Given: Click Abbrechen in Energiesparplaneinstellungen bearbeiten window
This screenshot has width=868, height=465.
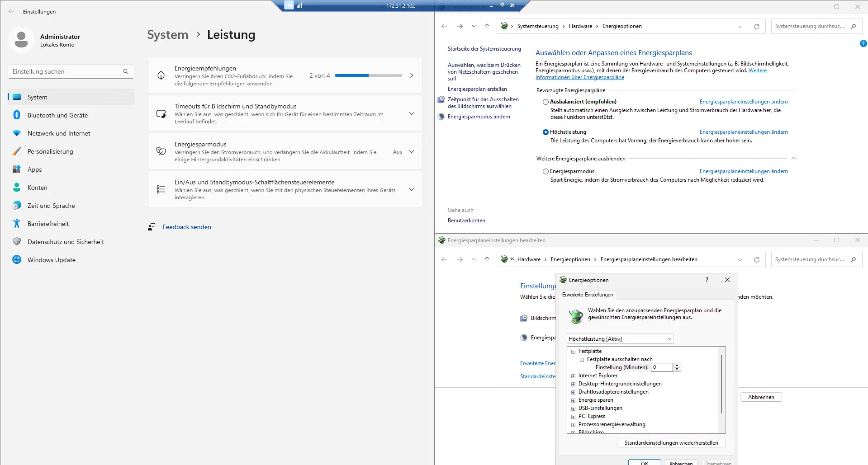Looking at the screenshot, I should coord(761,397).
